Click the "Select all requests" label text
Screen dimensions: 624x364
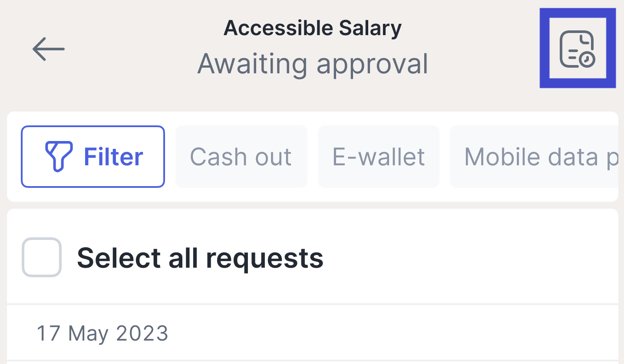200,258
